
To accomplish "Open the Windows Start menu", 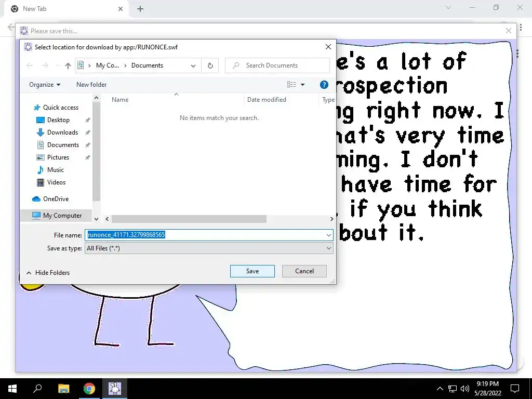I will point(12,389).
